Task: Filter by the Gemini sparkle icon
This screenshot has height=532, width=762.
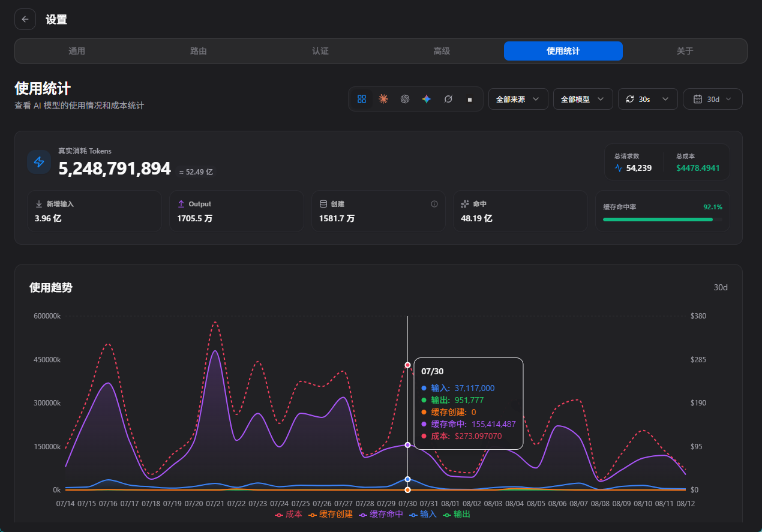Action: [426, 99]
